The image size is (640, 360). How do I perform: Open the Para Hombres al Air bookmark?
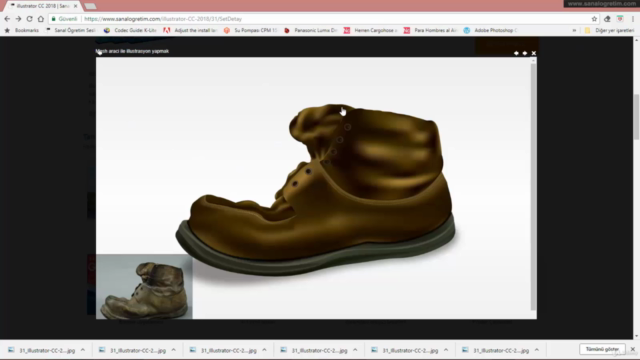tap(430, 30)
